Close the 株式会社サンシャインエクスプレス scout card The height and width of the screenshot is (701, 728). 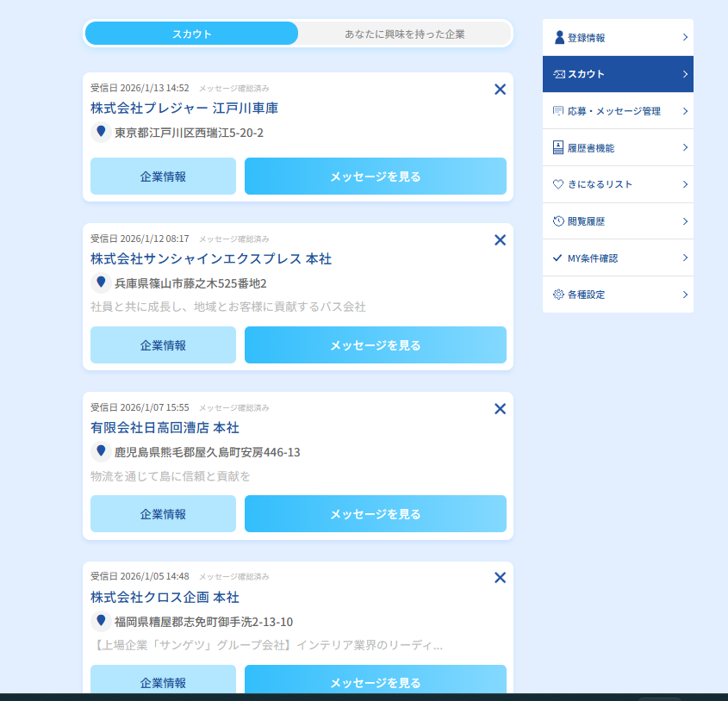click(x=500, y=240)
